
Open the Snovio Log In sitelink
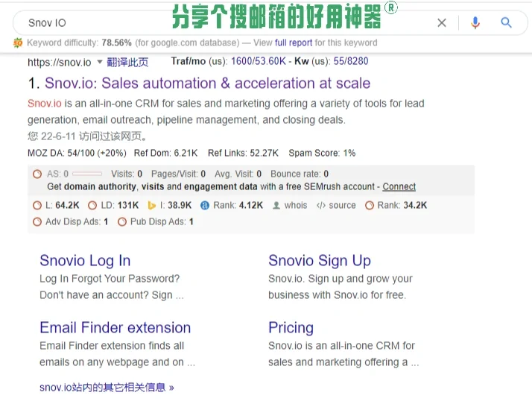85,261
